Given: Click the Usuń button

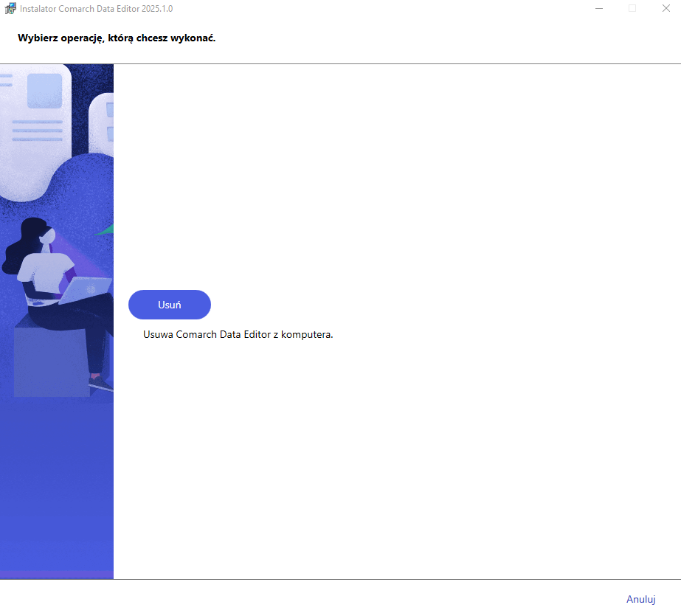Looking at the screenshot, I should [170, 305].
